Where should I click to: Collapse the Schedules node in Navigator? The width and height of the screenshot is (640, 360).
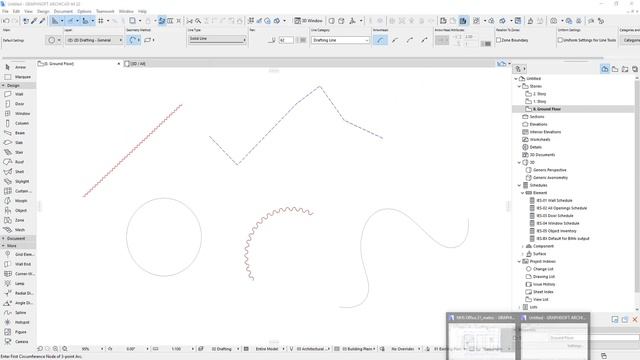[x=519, y=185]
